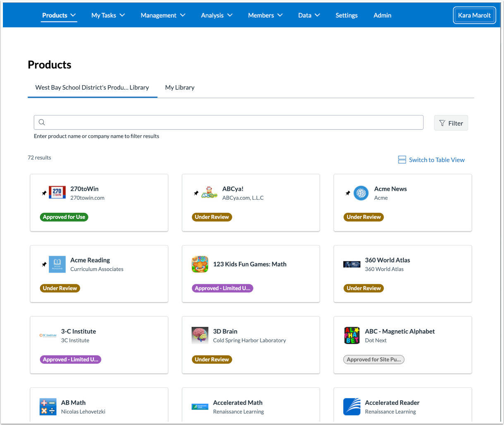This screenshot has height=425, width=504.
Task: Click the pin icon on Acme News card
Action: tap(348, 193)
